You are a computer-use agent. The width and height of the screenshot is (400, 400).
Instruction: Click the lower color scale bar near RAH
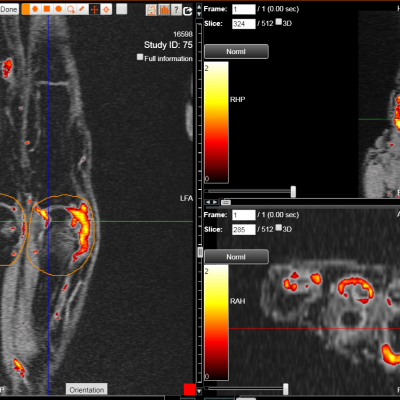click(216, 323)
